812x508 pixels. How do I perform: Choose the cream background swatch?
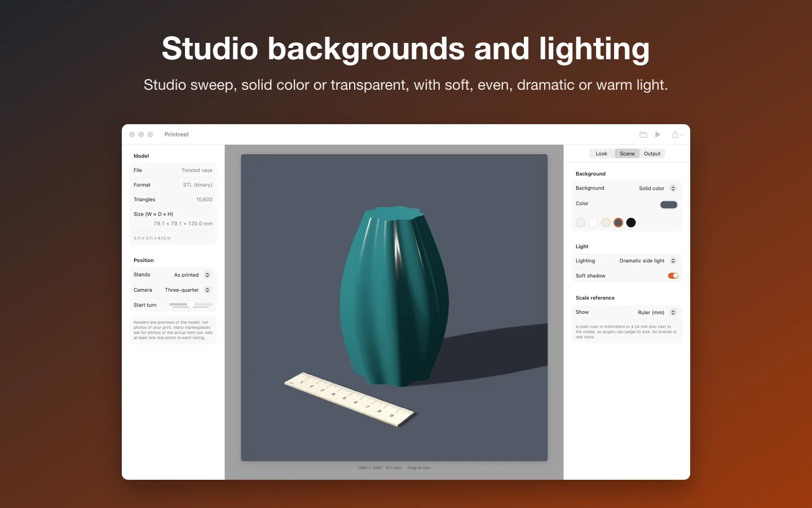[606, 222]
